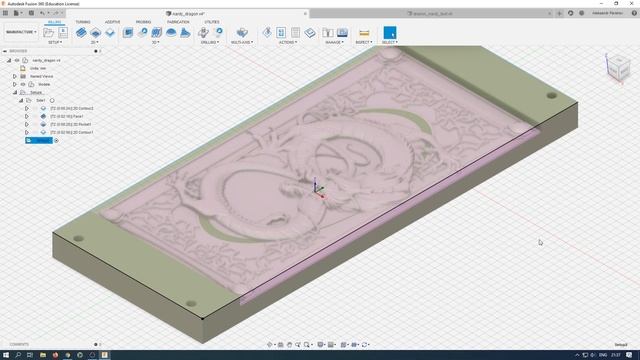Viewport: 640px width, 360px height.
Task: Open the 3D dropdown menu
Action: (x=155, y=42)
